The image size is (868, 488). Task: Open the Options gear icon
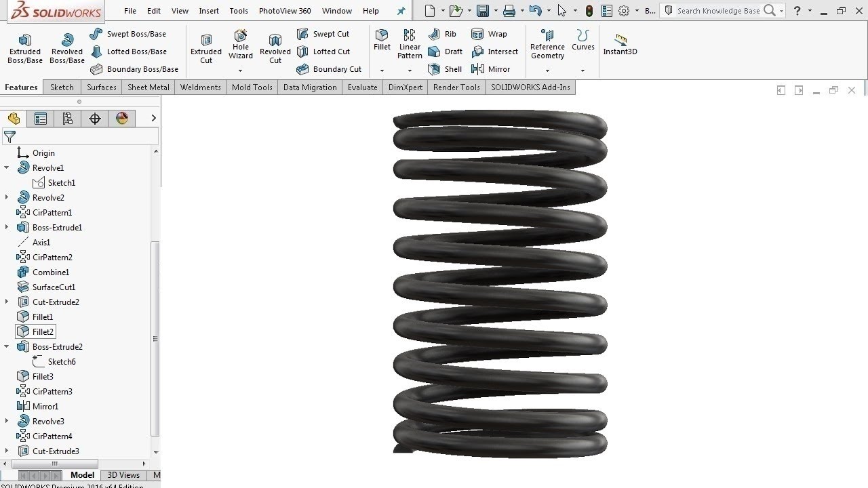[x=624, y=11]
